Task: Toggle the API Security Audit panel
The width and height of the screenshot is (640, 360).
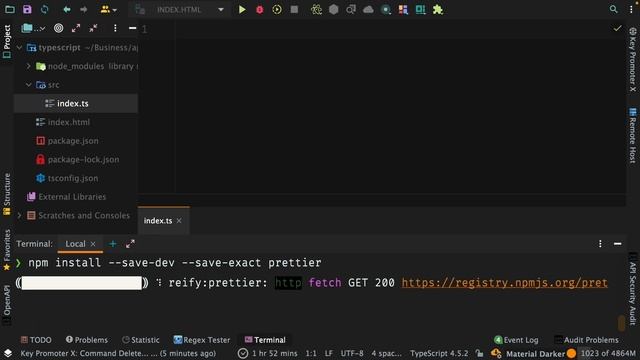Action: click(633, 289)
